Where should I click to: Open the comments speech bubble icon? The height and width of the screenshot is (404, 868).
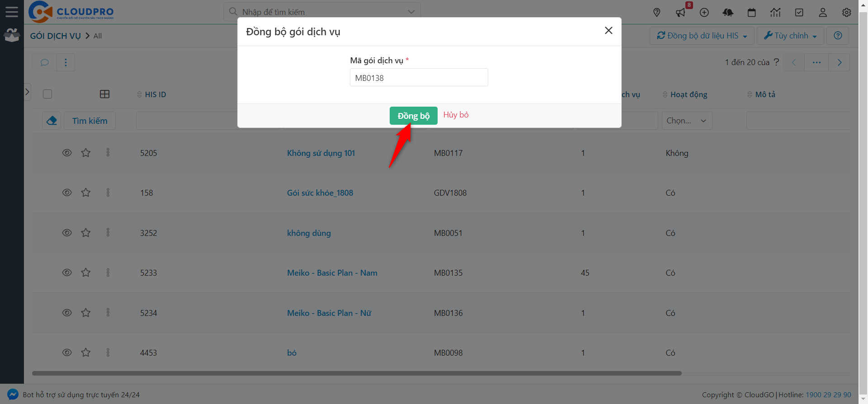[x=44, y=62]
